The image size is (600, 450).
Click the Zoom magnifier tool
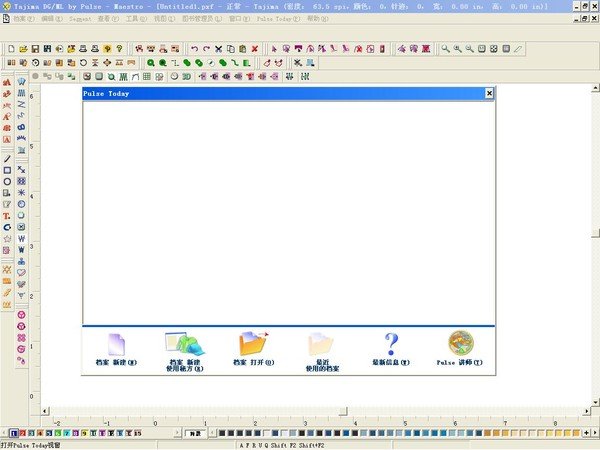click(x=445, y=49)
